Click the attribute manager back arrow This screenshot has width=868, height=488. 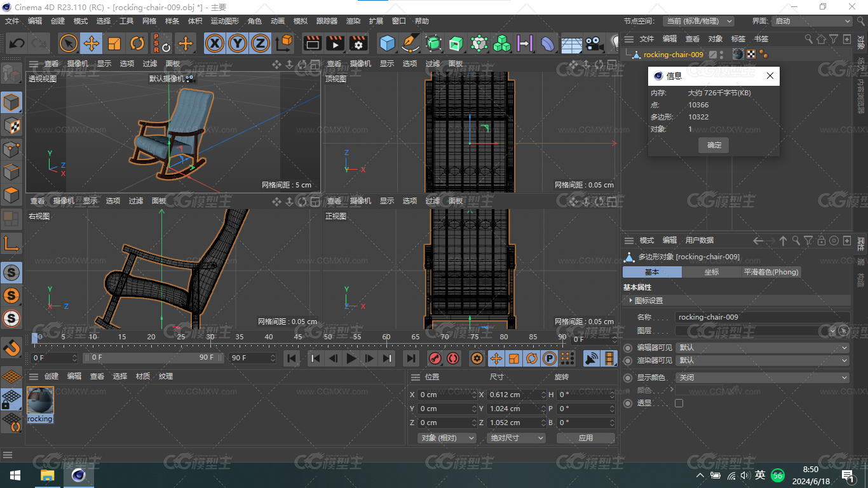757,241
